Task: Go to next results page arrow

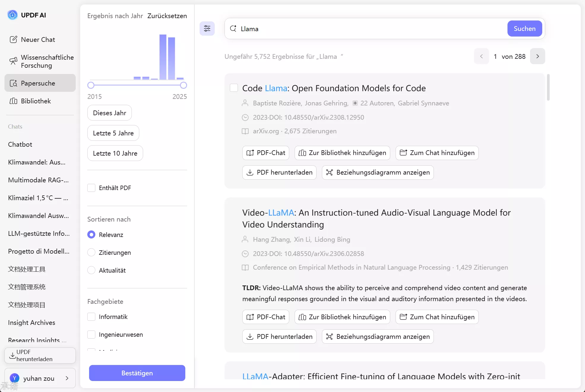Action: 537,56
